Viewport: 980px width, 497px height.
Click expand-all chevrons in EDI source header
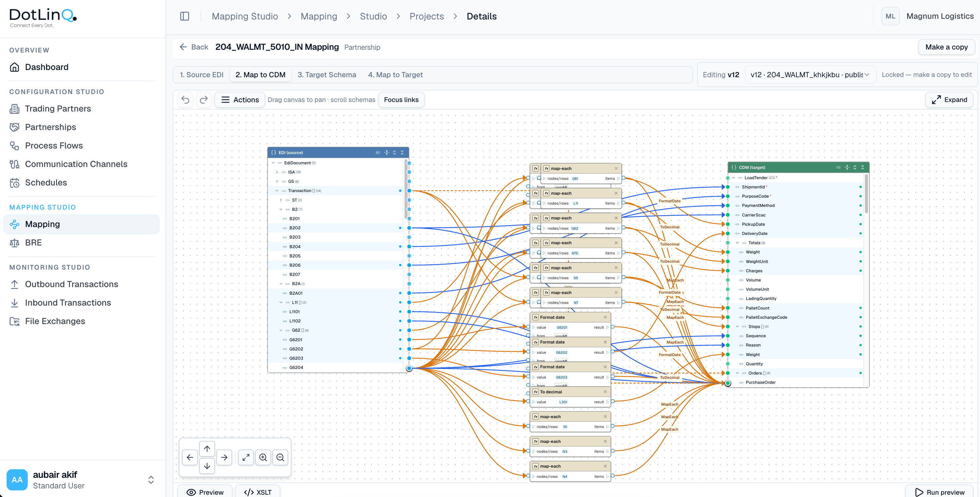point(394,152)
